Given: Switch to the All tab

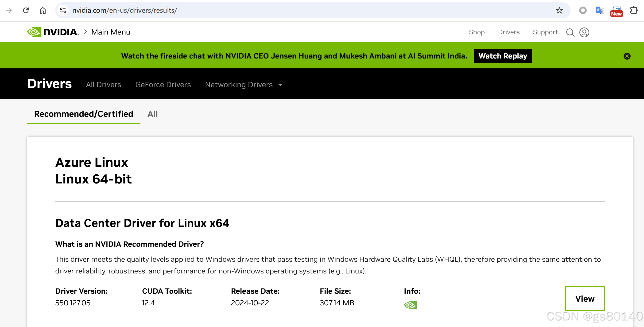Looking at the screenshot, I should click(152, 114).
